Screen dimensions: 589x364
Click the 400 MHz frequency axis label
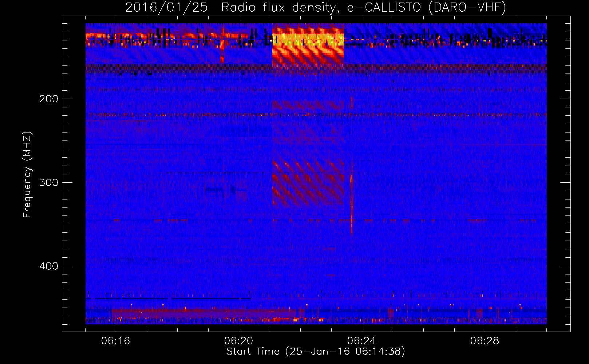(48, 266)
